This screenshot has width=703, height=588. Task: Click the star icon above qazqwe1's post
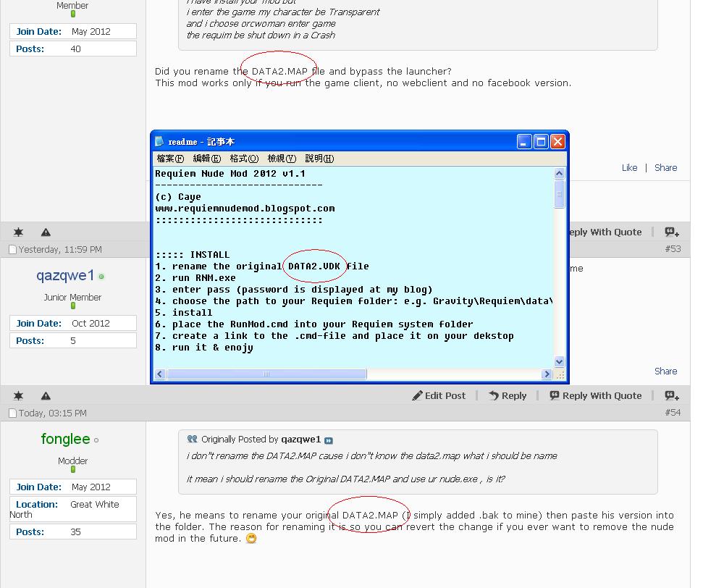pos(18,232)
